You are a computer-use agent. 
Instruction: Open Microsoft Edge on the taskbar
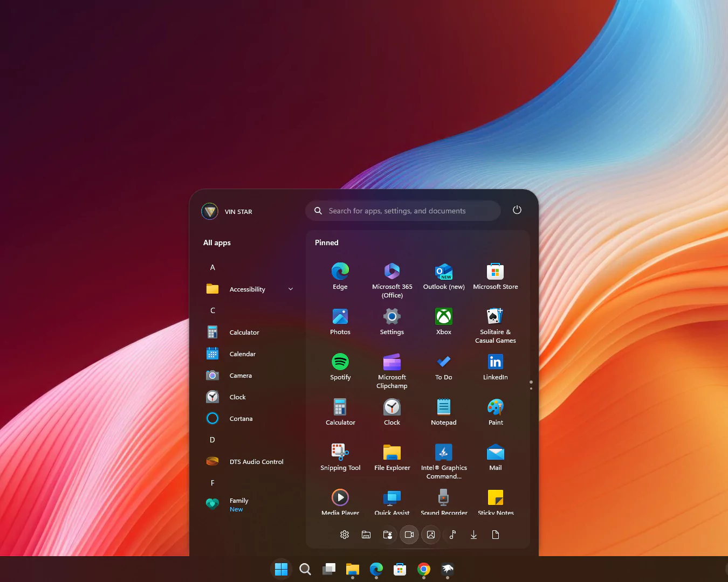[376, 569]
